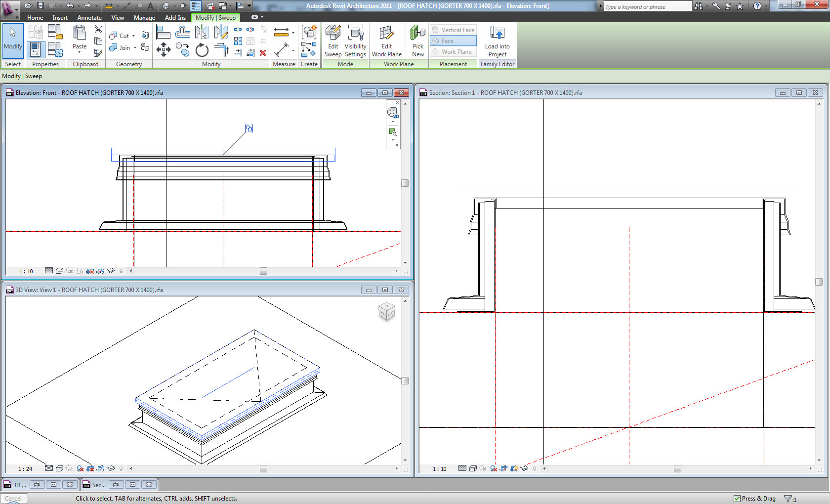The image size is (830, 504).
Task: Open the Join dropdown arrow
Action: (x=135, y=48)
